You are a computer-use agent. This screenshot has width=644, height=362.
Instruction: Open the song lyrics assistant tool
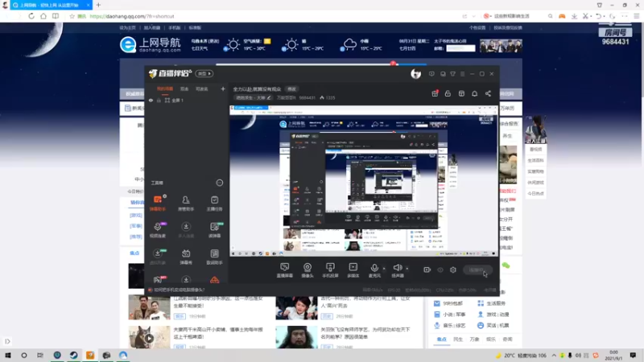point(214,257)
